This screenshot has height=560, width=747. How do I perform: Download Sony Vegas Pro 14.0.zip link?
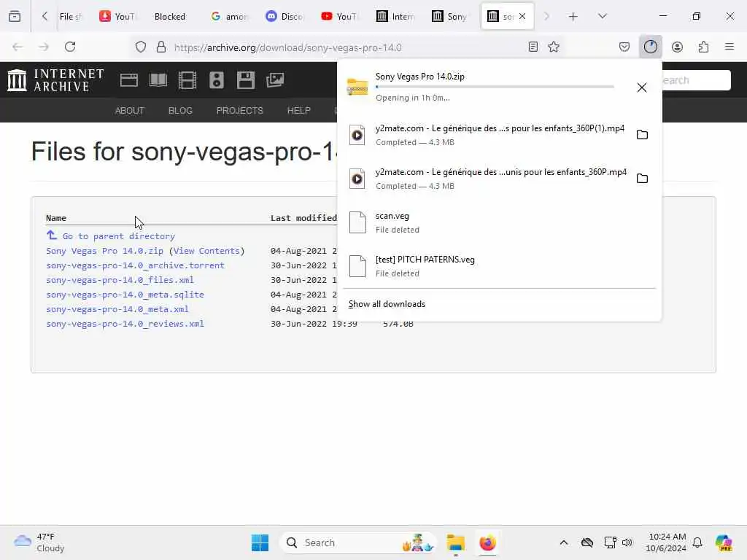pos(104,251)
